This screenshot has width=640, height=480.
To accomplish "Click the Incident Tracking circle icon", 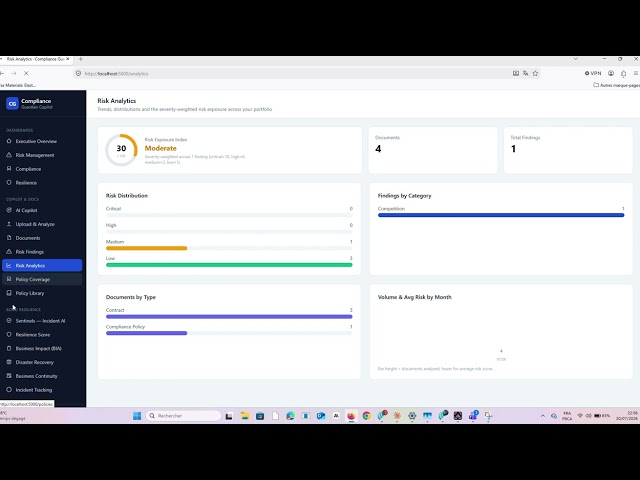I will [x=9, y=390].
